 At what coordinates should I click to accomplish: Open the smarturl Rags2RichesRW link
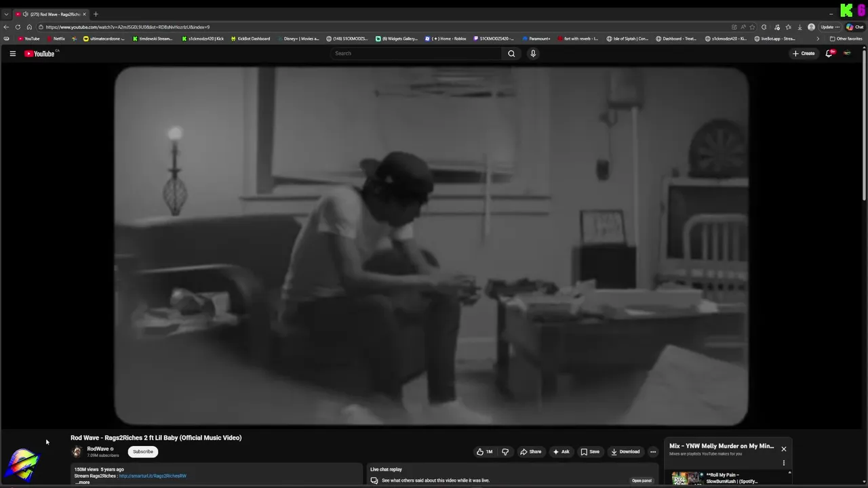153,476
